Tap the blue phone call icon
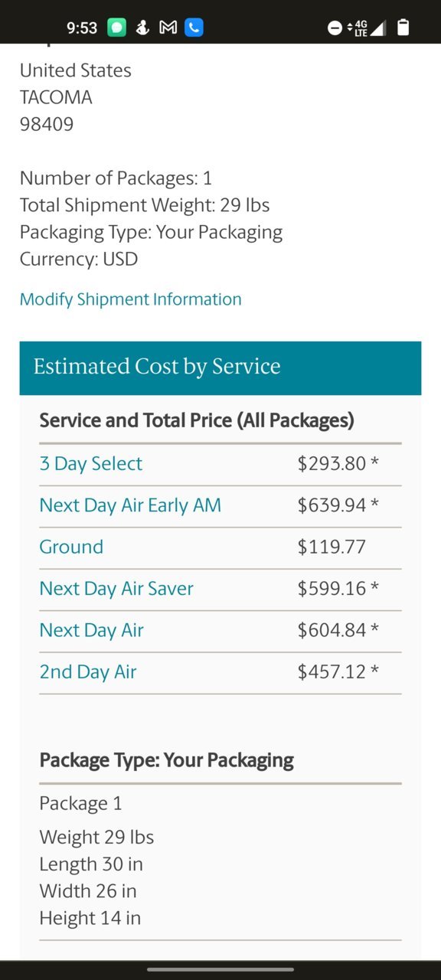441x980 pixels. pyautogui.click(x=194, y=28)
